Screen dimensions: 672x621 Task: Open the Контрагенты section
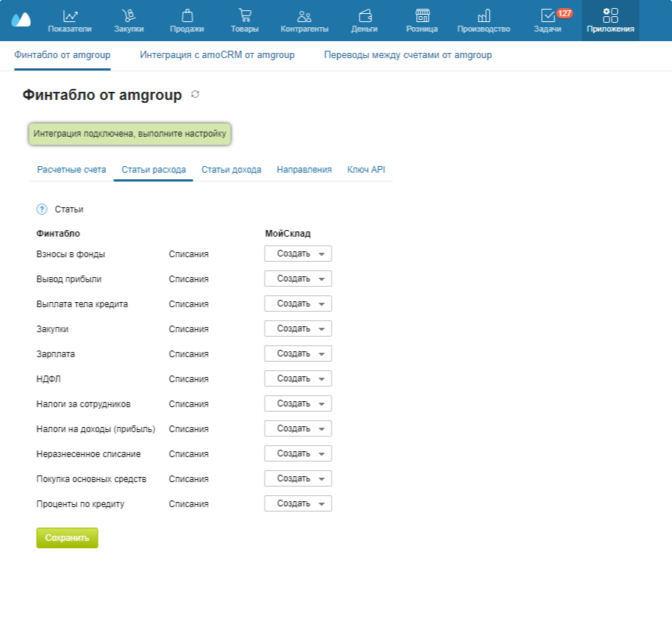pos(304,21)
